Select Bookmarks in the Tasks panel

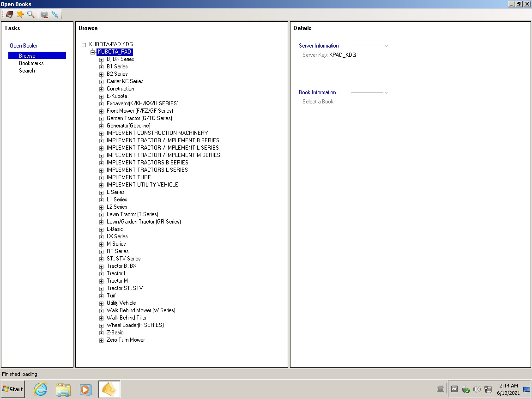click(31, 63)
